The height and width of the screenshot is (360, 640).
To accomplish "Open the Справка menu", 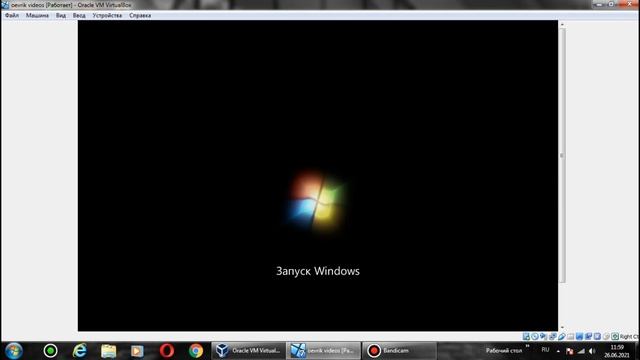I will click(x=140, y=16).
